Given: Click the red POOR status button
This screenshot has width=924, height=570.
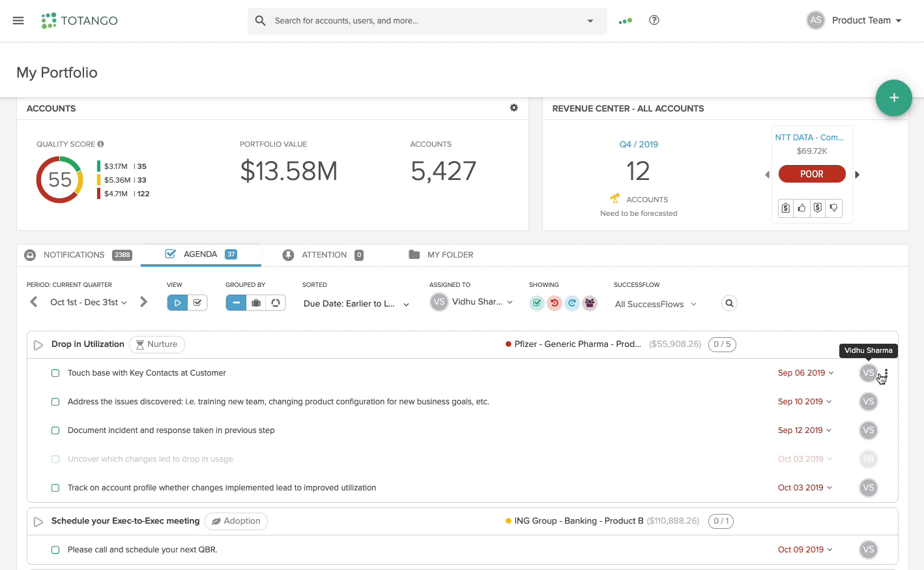Looking at the screenshot, I should (x=812, y=174).
